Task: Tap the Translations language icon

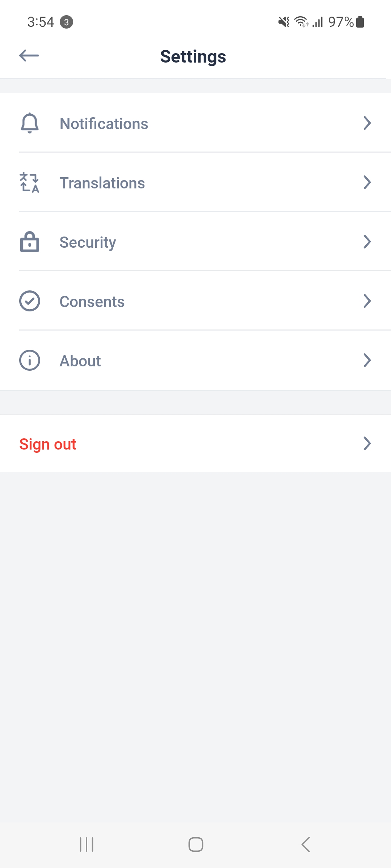Action: click(x=30, y=183)
